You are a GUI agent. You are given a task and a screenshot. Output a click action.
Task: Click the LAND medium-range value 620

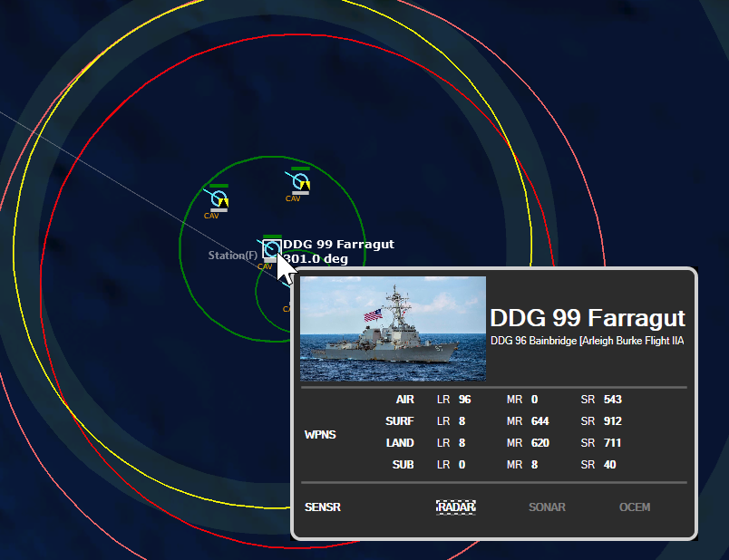coord(539,443)
